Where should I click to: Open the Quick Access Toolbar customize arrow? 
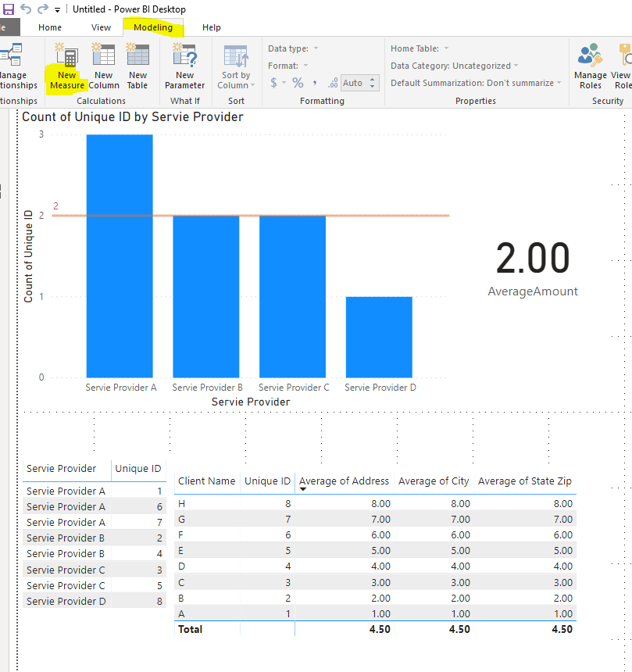[57, 10]
